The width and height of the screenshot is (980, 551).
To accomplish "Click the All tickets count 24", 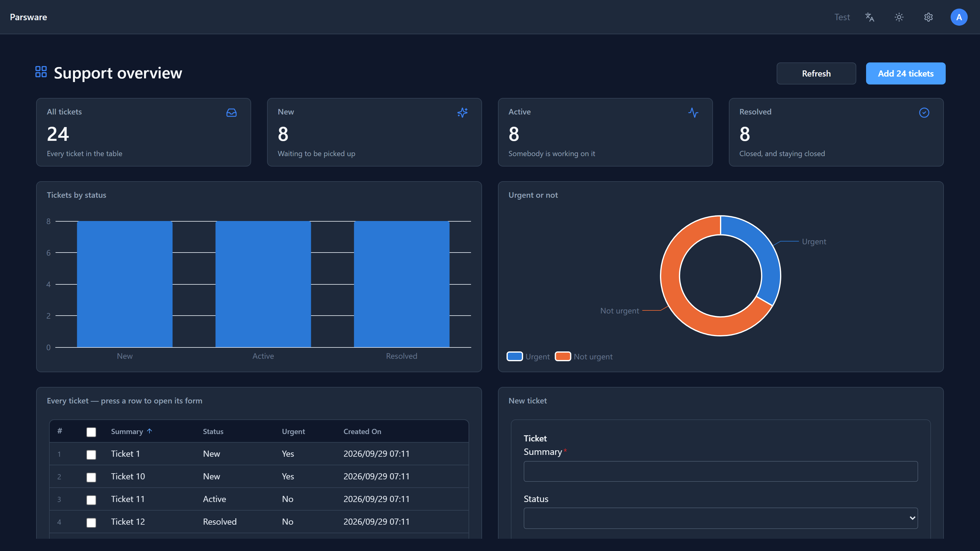I will pos(58,134).
